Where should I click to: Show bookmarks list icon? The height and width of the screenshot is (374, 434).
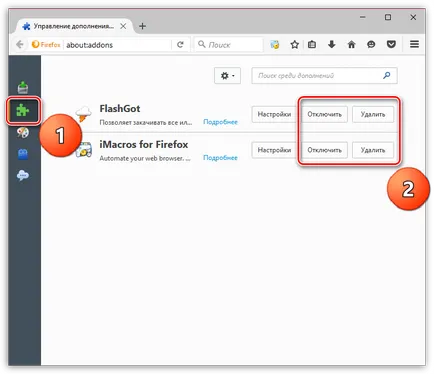[312, 44]
